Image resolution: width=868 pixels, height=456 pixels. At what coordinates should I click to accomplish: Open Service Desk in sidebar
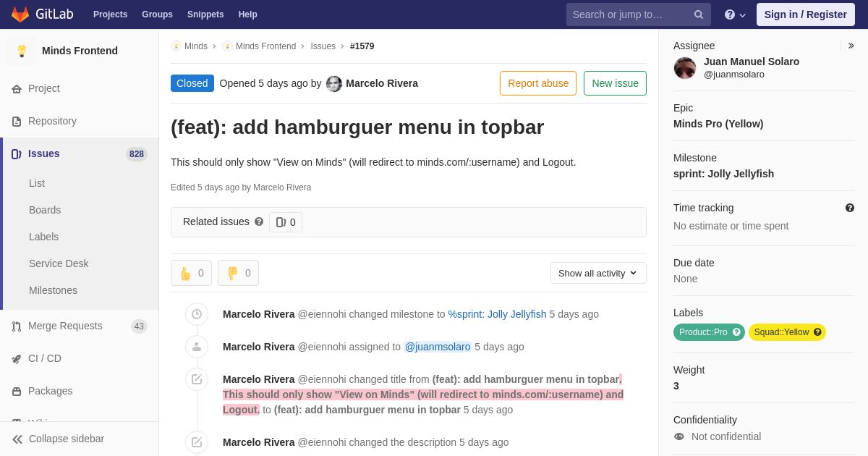click(59, 263)
